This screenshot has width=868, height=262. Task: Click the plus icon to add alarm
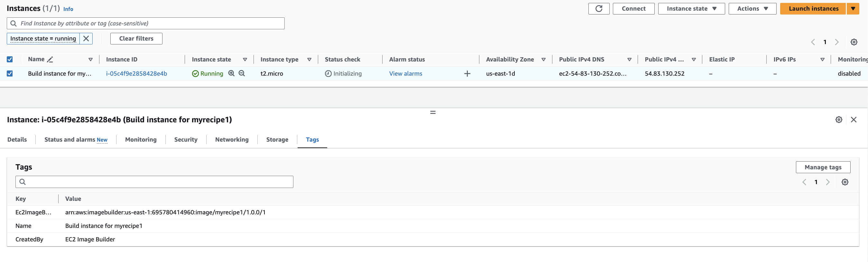tap(467, 74)
